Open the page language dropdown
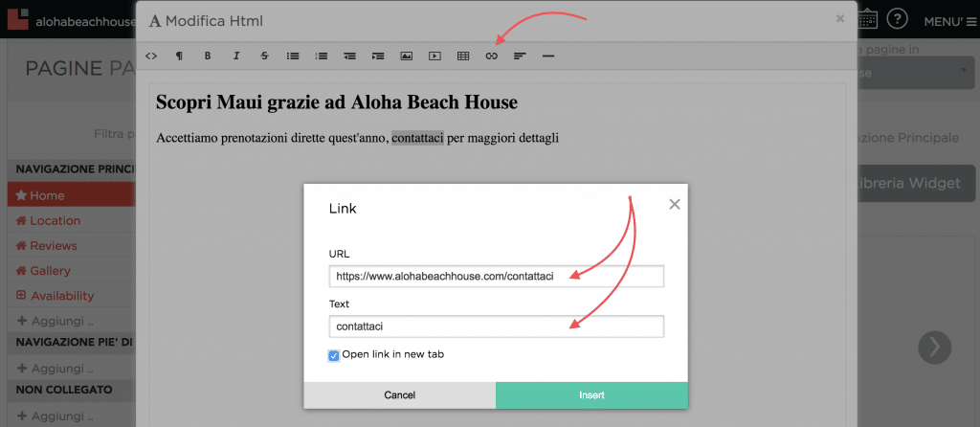 (x=915, y=73)
